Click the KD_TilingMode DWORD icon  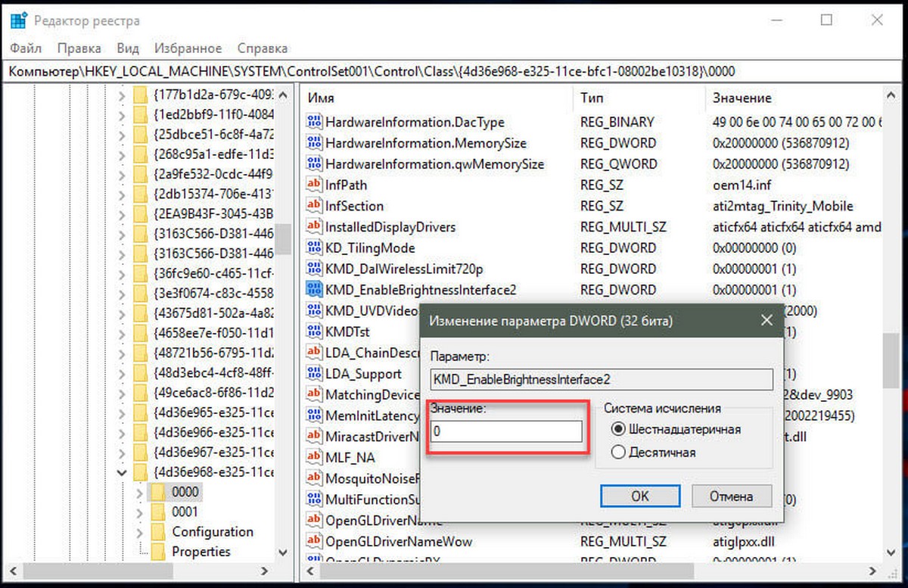click(x=314, y=247)
